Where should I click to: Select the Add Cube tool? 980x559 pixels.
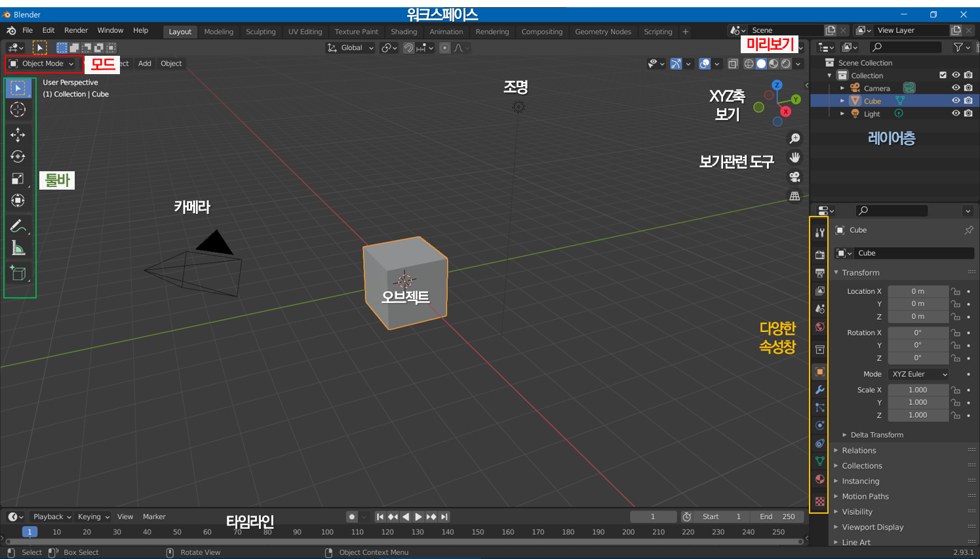[18, 273]
